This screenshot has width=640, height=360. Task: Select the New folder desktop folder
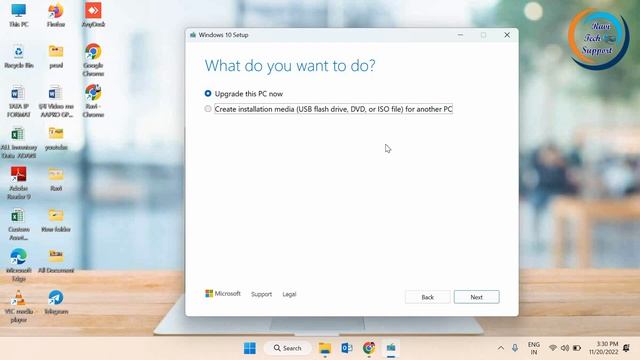[56, 220]
